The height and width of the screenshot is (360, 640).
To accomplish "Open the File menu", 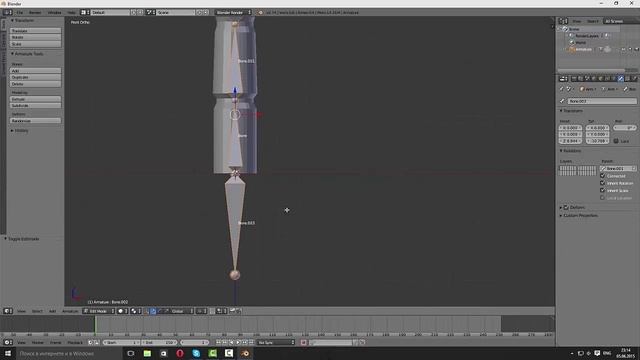I will (x=19, y=13).
